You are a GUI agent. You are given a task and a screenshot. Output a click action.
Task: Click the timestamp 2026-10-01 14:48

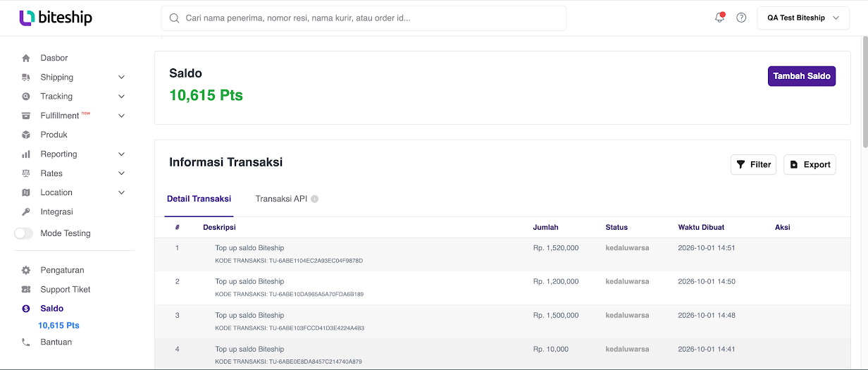707,316
